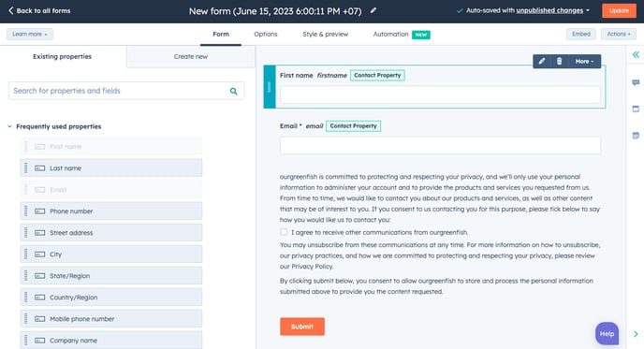
Task: Click the orange Update button
Action: coord(619,10)
